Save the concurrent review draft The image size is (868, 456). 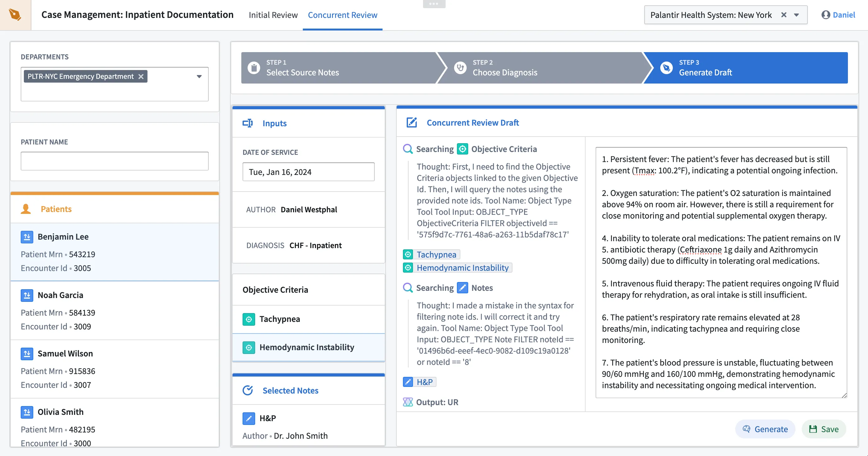point(823,429)
